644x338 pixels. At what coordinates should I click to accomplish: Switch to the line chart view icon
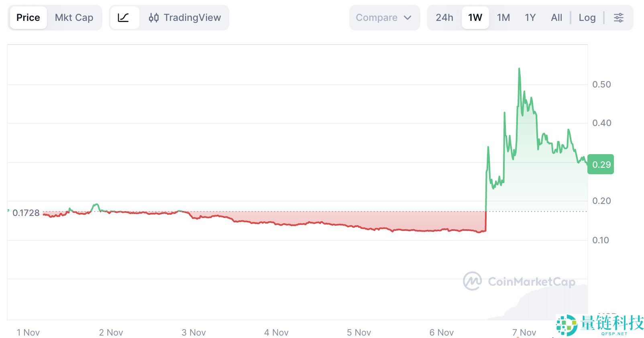[x=124, y=18]
